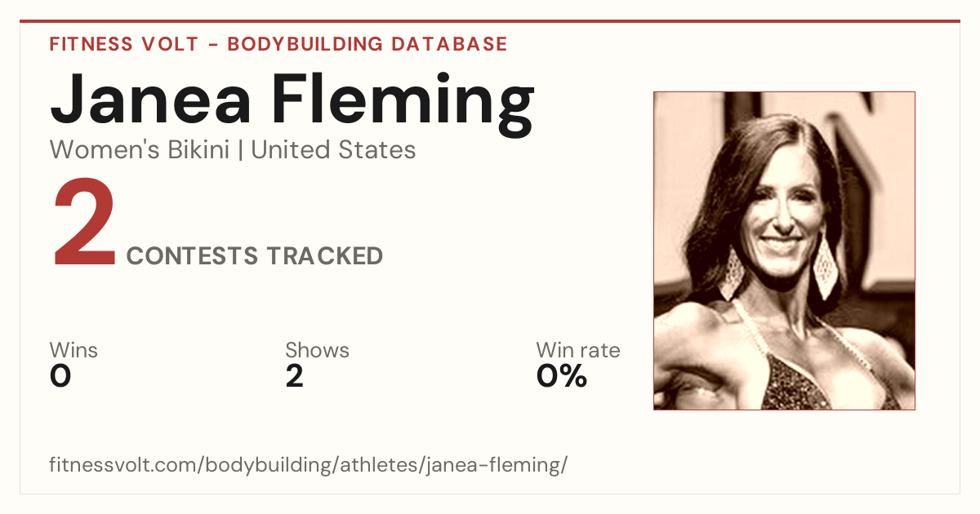Click the Women's Bikini division text
Image resolution: width=980 pixels, height=514 pixels.
140,150
